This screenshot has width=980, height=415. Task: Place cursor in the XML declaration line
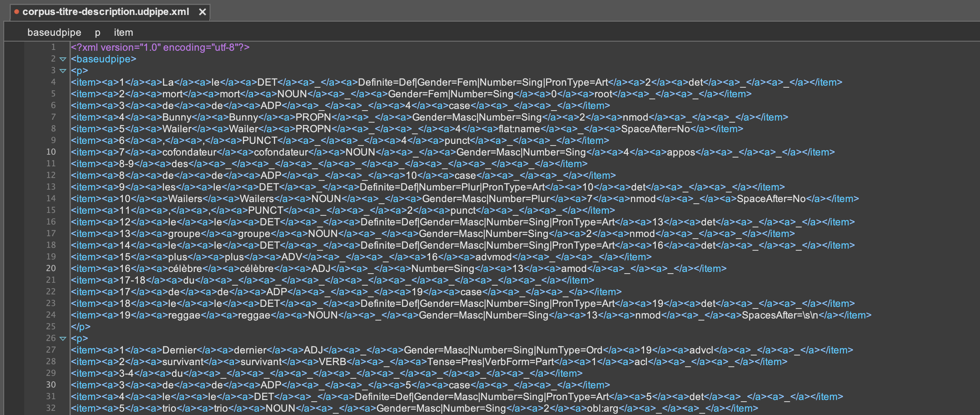click(160, 47)
